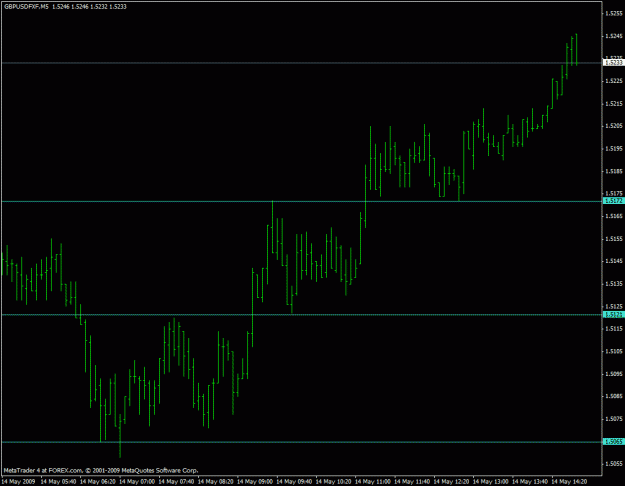Click the 1.5095 price scale label
This screenshot has width=625, height=486.
click(614, 374)
